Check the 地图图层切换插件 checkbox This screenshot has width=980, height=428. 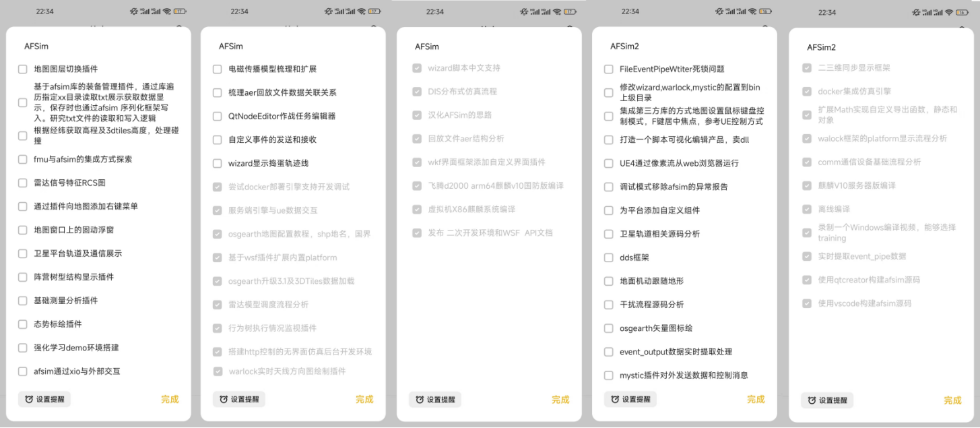coord(22,69)
